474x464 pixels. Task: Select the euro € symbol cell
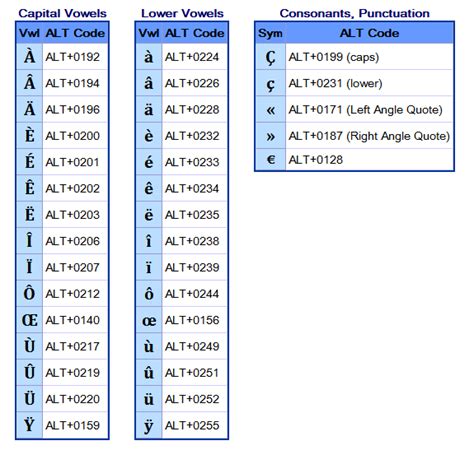click(x=271, y=160)
